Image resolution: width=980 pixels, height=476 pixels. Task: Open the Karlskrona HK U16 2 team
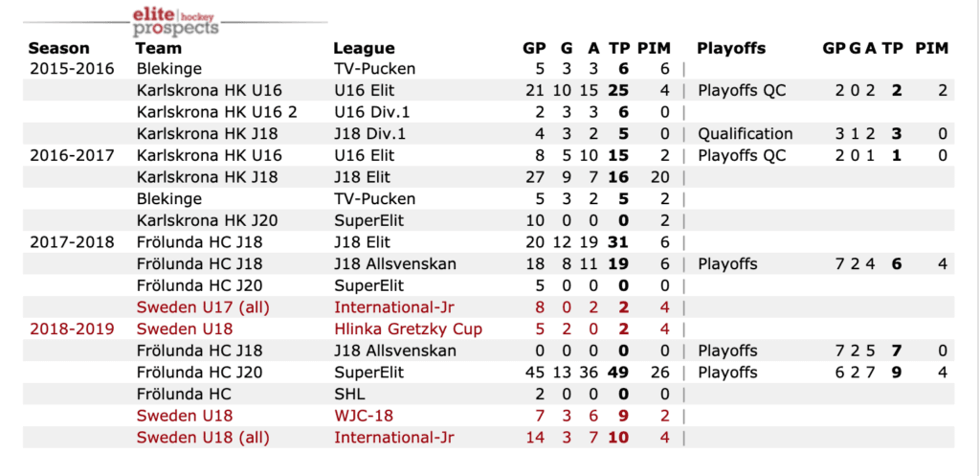(x=216, y=112)
